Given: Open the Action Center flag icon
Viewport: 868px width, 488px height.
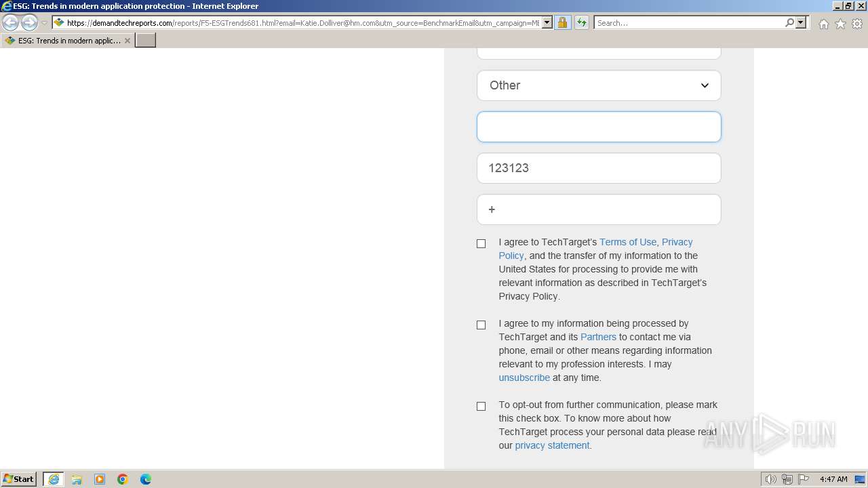Looking at the screenshot, I should pos(804,479).
